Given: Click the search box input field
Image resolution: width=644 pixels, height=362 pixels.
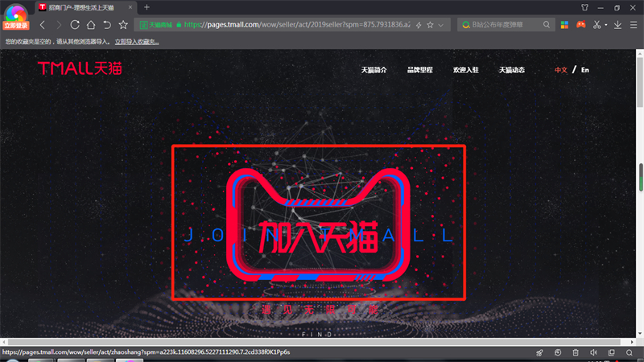Looking at the screenshot, I should coord(506,25).
